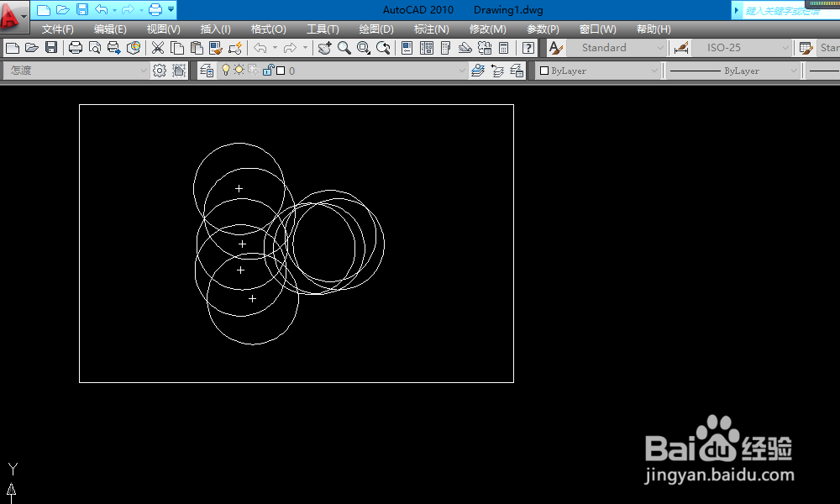Open the 格式(O) menu

(269, 29)
